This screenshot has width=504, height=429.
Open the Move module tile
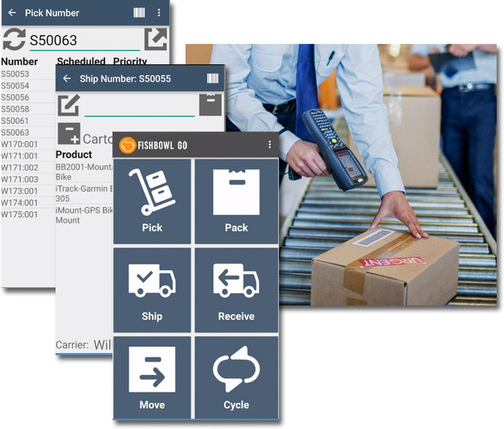(x=152, y=378)
